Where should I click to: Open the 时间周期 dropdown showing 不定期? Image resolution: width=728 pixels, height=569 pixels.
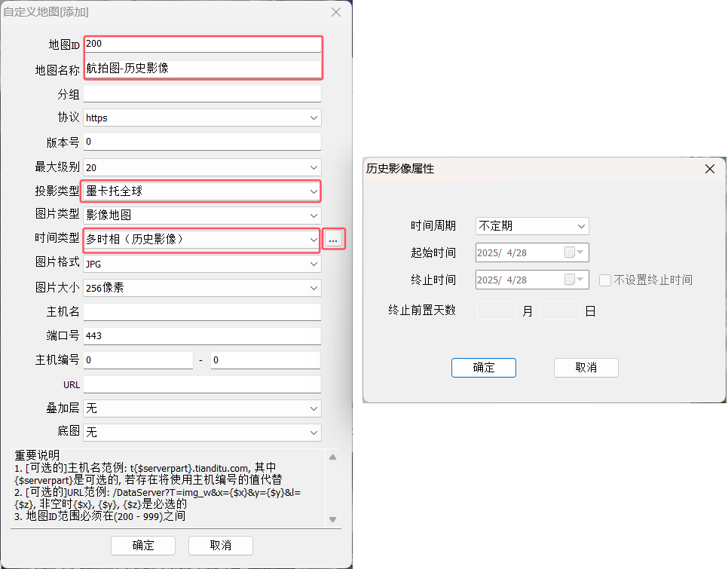click(x=532, y=226)
